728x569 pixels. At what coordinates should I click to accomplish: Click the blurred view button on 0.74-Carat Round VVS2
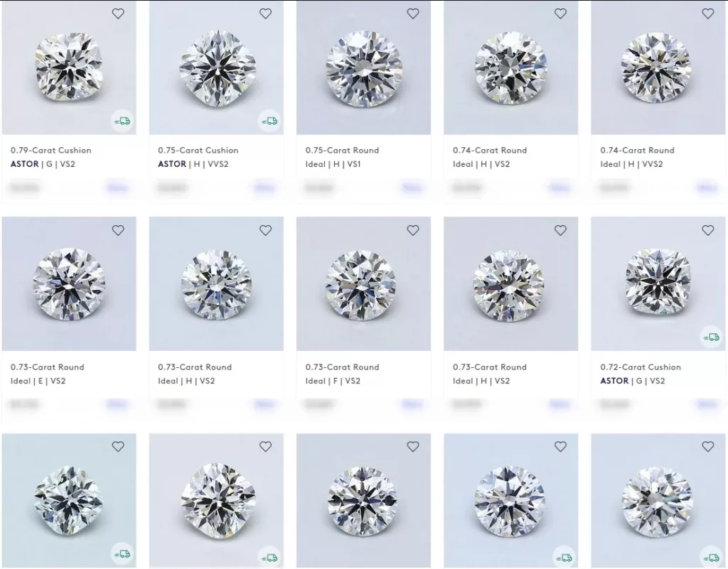[x=707, y=188]
